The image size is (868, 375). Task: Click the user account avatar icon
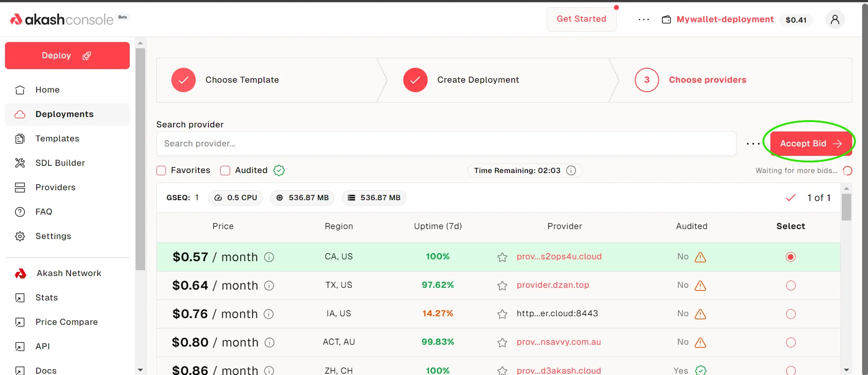[835, 19]
